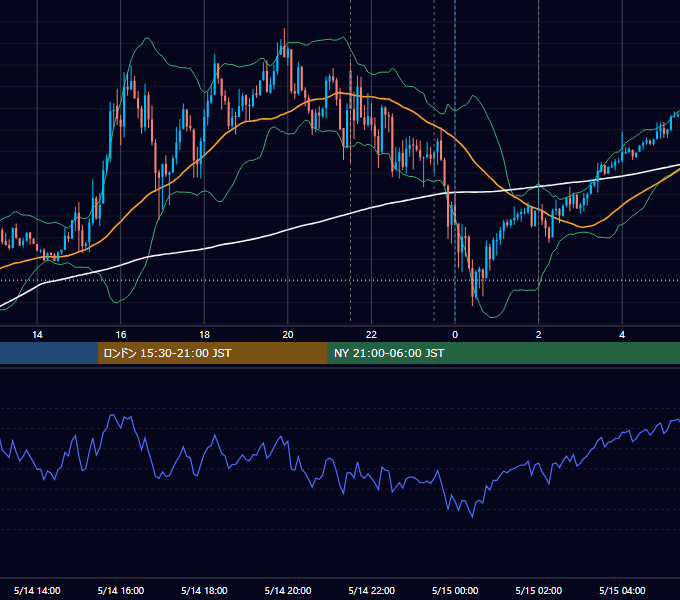
Task: Click the 5/14 16:00 time label
Action: [121, 590]
